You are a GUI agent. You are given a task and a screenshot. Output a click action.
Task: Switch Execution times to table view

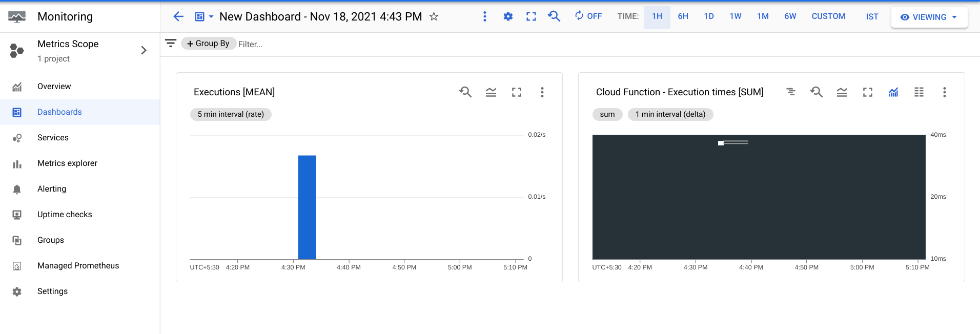pos(919,92)
